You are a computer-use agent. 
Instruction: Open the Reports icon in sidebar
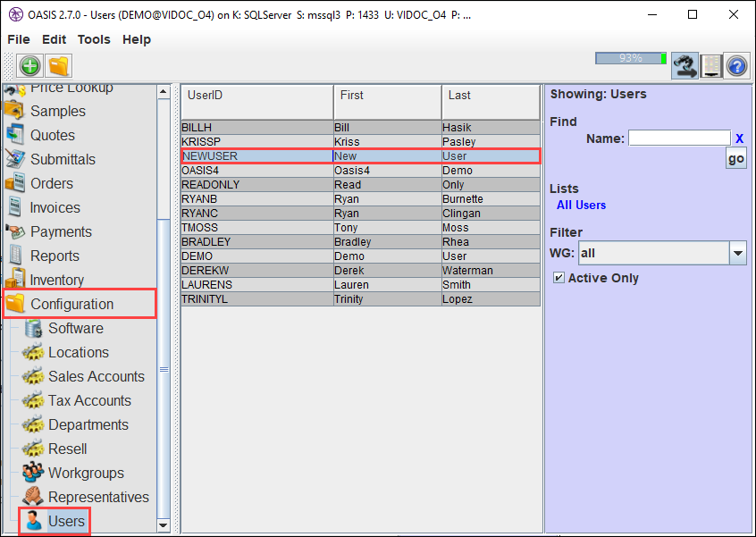point(15,256)
